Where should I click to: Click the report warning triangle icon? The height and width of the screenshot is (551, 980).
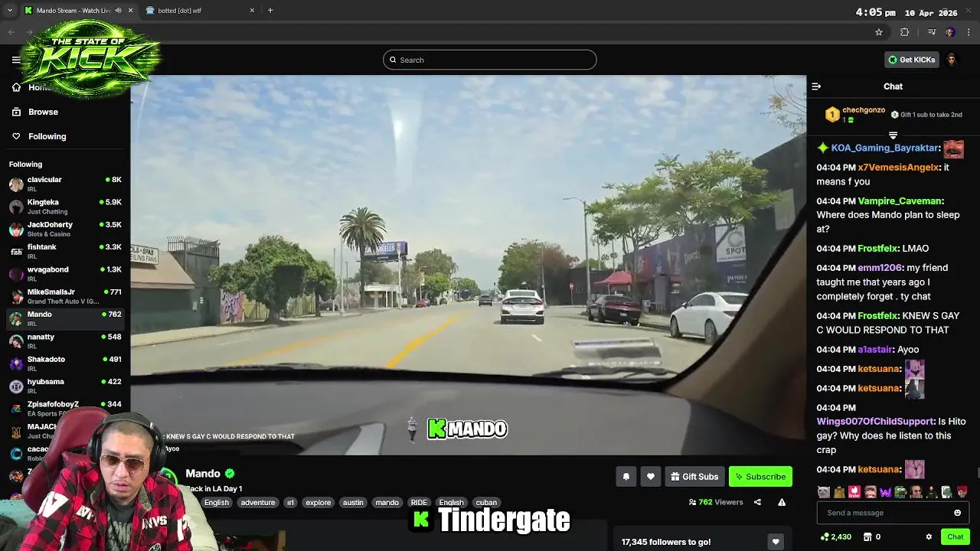[x=782, y=502]
